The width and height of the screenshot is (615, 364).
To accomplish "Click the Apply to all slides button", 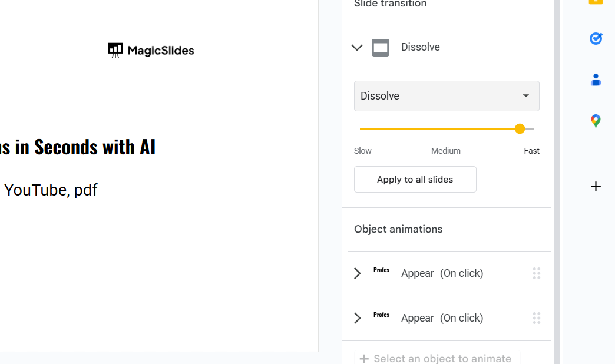I will pyautogui.click(x=415, y=180).
